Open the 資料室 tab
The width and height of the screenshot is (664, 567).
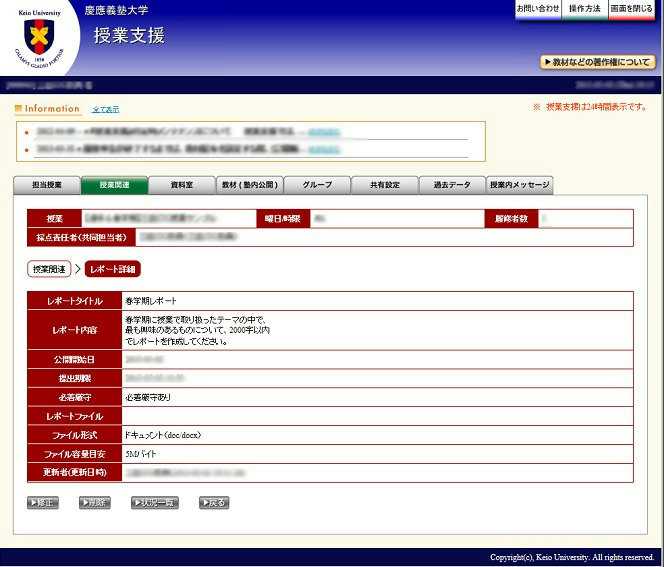[182, 185]
